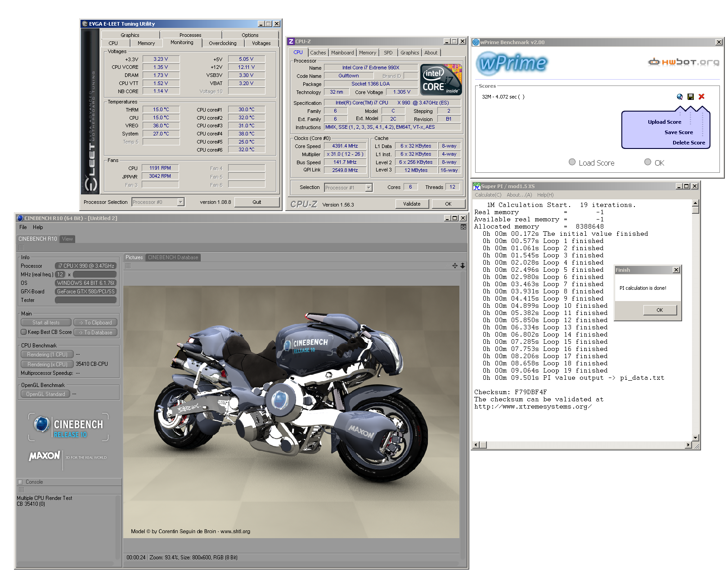Open the File menu in Cinebench
This screenshot has width=728, height=571.
[23, 227]
